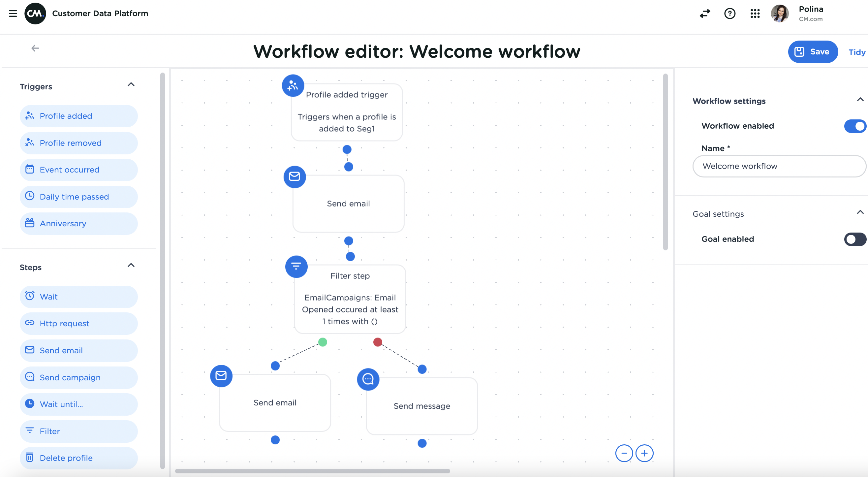Click the Filter step icon
This screenshot has height=477, width=868.
click(x=296, y=266)
